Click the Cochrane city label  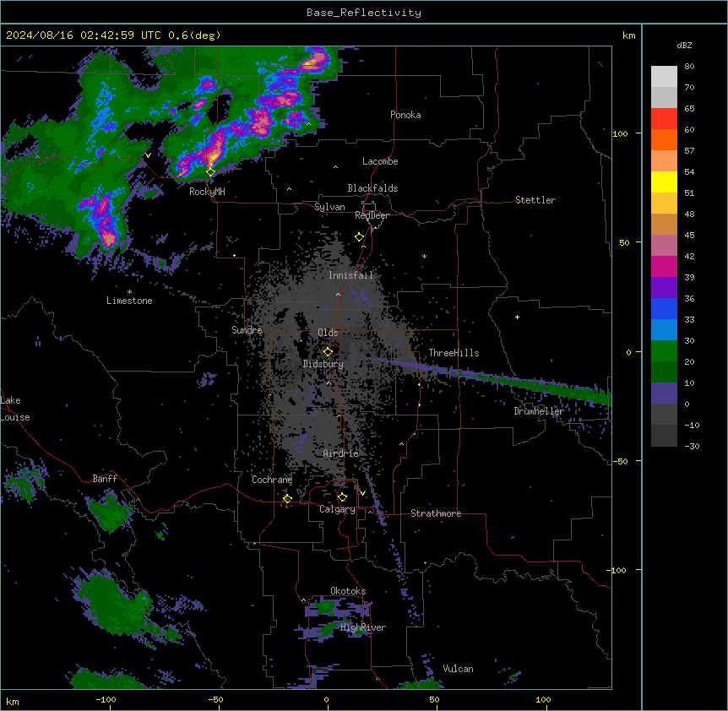tap(272, 480)
